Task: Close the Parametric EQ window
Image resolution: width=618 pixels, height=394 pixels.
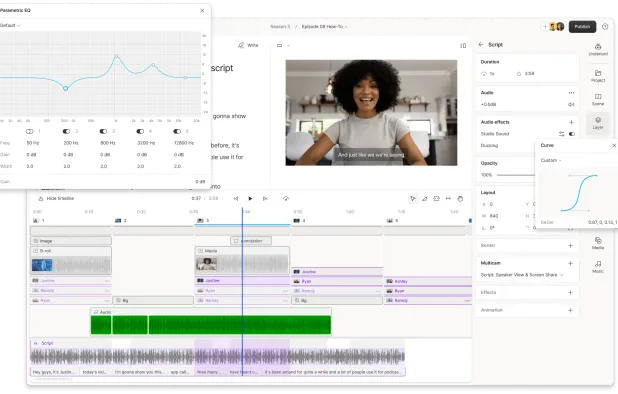Action: click(x=202, y=11)
